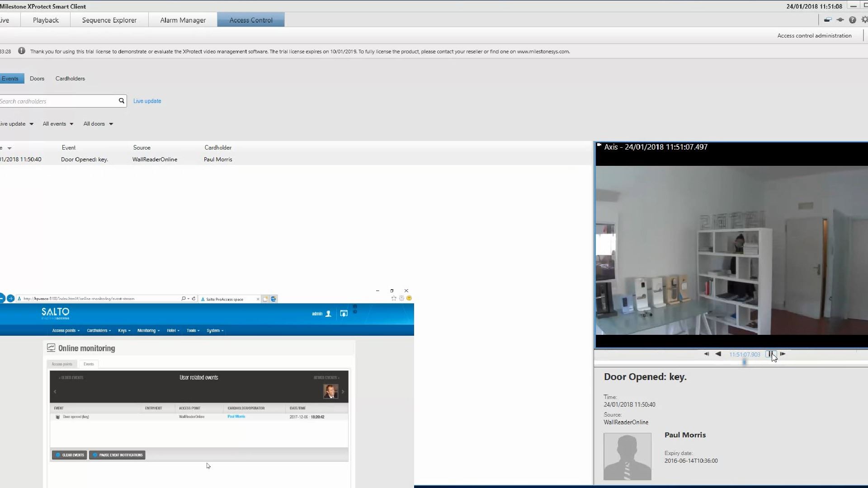868x488 pixels.
Task: Click Pause Event Notifications button
Action: pos(117,455)
